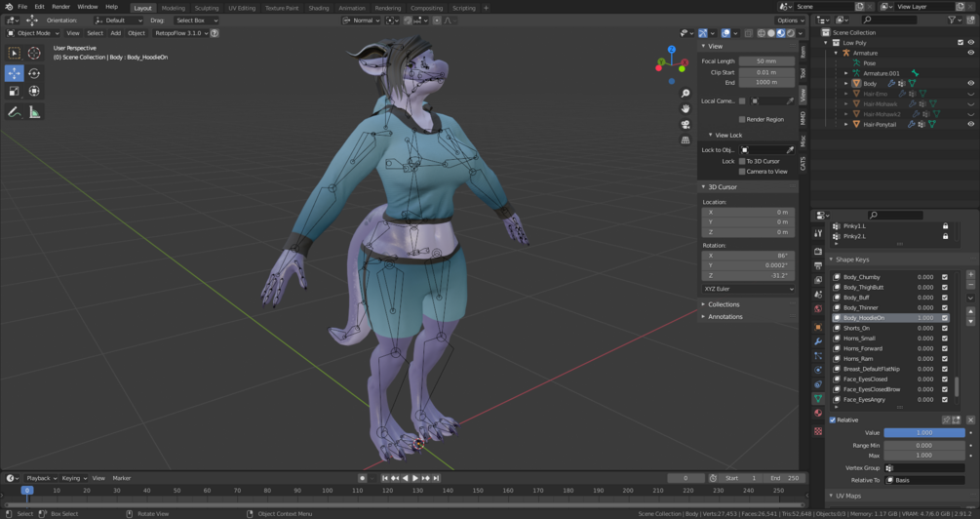Uncheck the Body_HoodieOn shape key checkbox

(x=945, y=318)
